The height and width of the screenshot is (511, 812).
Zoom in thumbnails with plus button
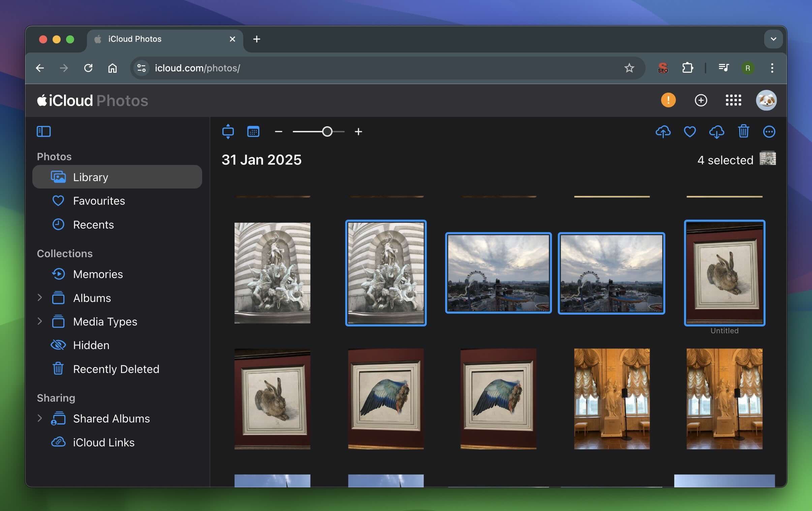pyautogui.click(x=358, y=131)
